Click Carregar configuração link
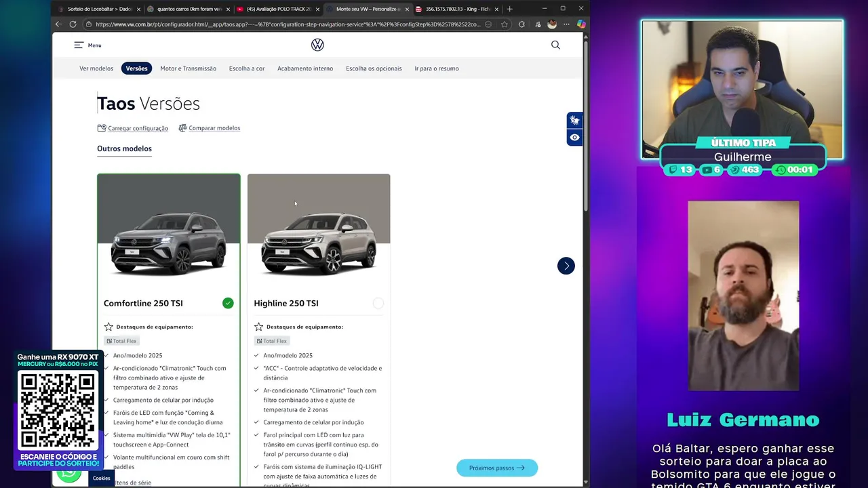 (138, 128)
